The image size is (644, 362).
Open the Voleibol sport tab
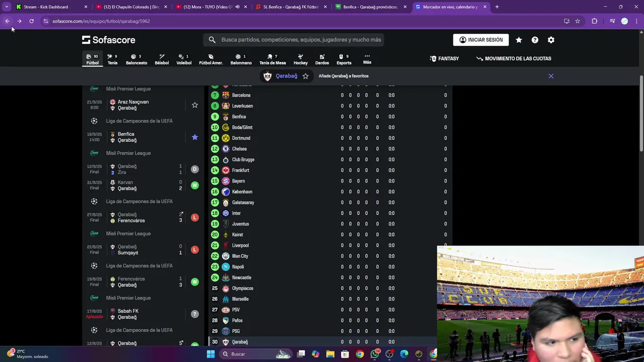coord(184,59)
